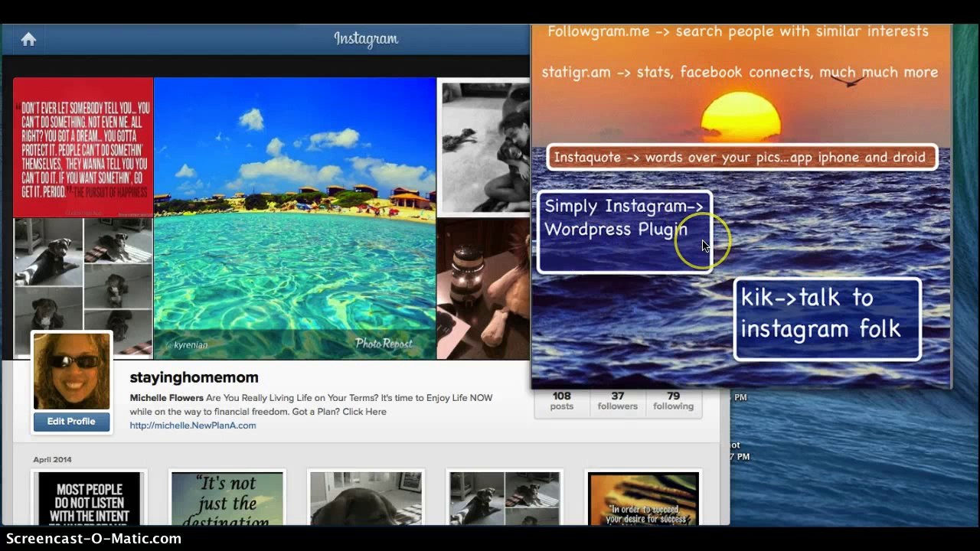Open the 'It's not just the destination' post
The width and height of the screenshot is (980, 551).
(x=227, y=498)
